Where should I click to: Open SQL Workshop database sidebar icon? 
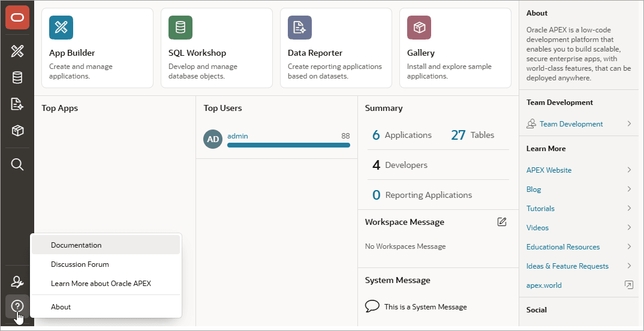point(17,77)
